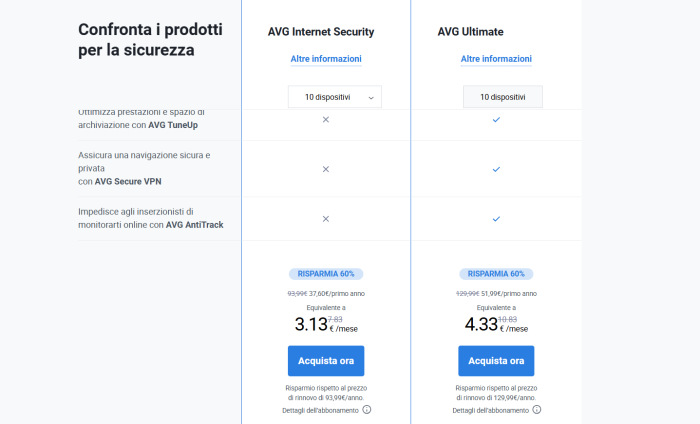Click the X mark for TuneUp under Internet Security
This screenshot has height=424, width=700.
[325, 119]
